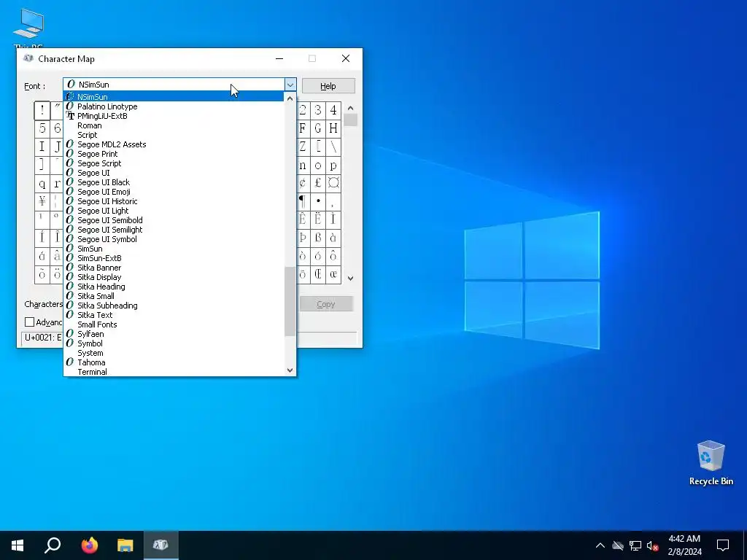The image size is (747, 560).
Task: Select the Roman font entry
Action: point(174,125)
